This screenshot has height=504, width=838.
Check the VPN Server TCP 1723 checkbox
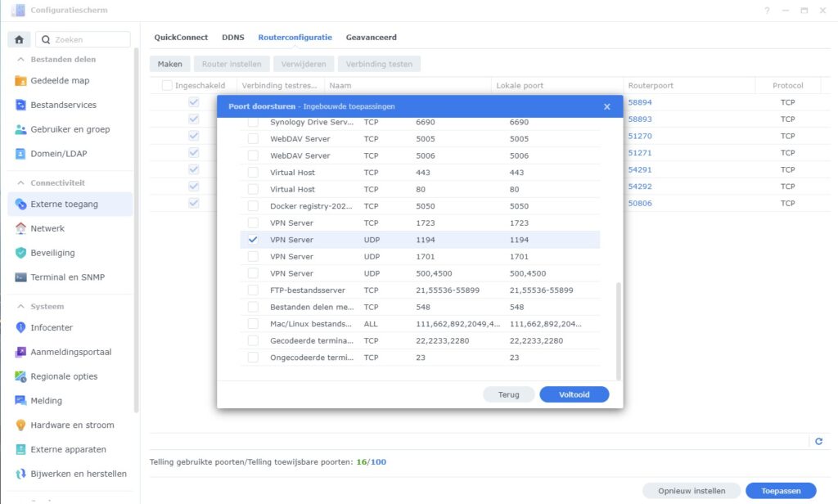pos(253,223)
